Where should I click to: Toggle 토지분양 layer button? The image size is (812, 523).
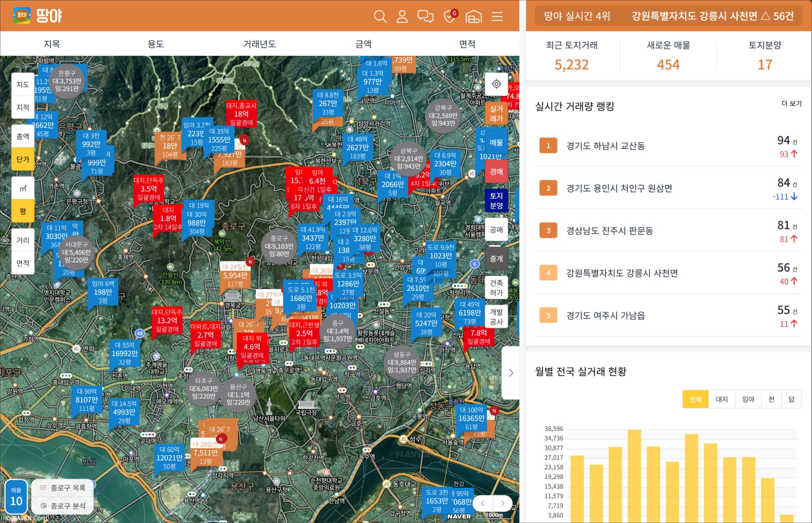coord(497,200)
